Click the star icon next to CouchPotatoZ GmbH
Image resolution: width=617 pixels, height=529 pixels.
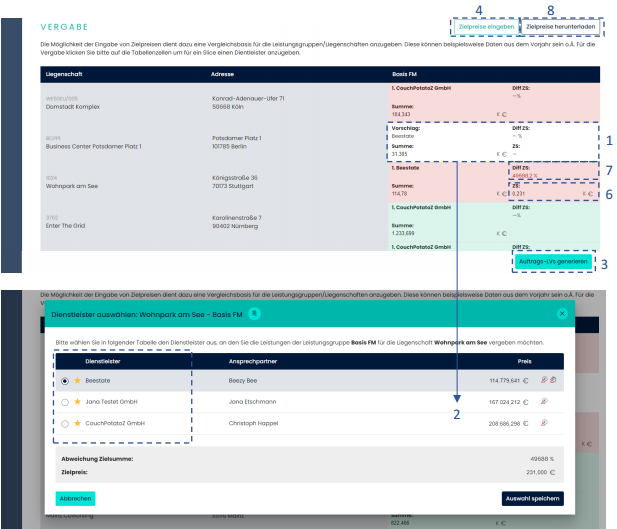(x=78, y=423)
